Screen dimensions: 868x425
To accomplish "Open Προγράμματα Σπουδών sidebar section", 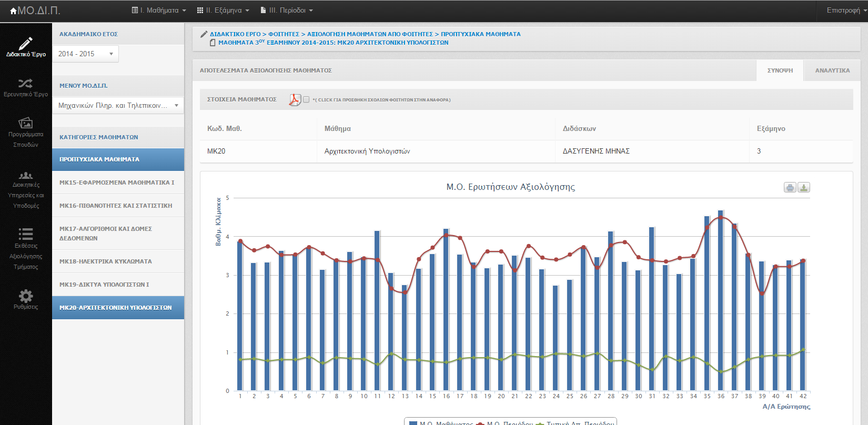I will [x=26, y=133].
